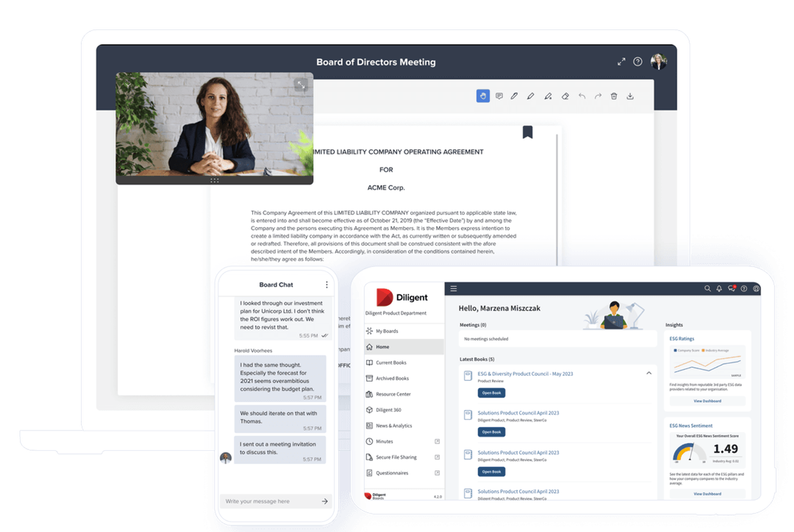The height and width of the screenshot is (532, 794).
Task: Open search in Diligent top bar
Action: pyautogui.click(x=707, y=288)
